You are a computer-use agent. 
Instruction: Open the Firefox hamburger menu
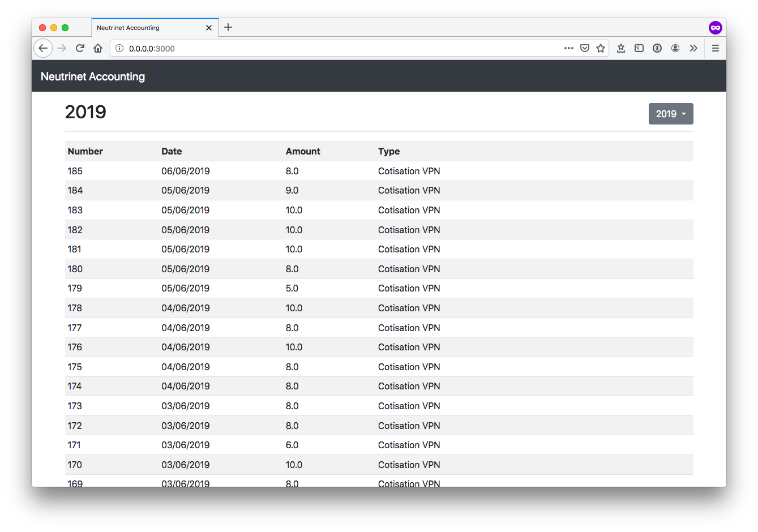716,48
